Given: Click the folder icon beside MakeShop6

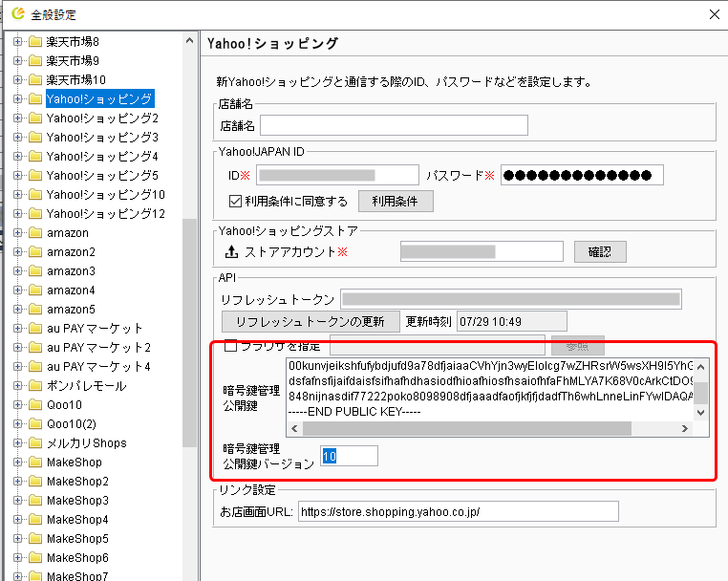Looking at the screenshot, I should point(35,557).
